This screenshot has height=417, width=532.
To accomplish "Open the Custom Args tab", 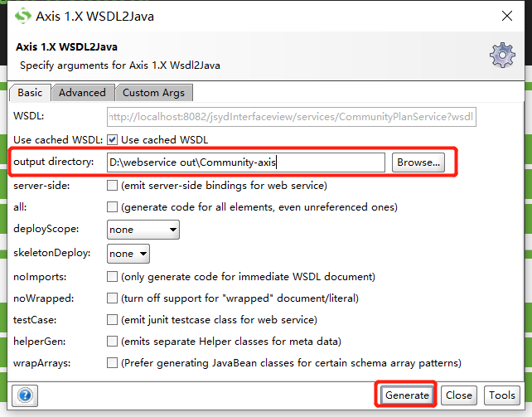I will pyautogui.click(x=153, y=93).
